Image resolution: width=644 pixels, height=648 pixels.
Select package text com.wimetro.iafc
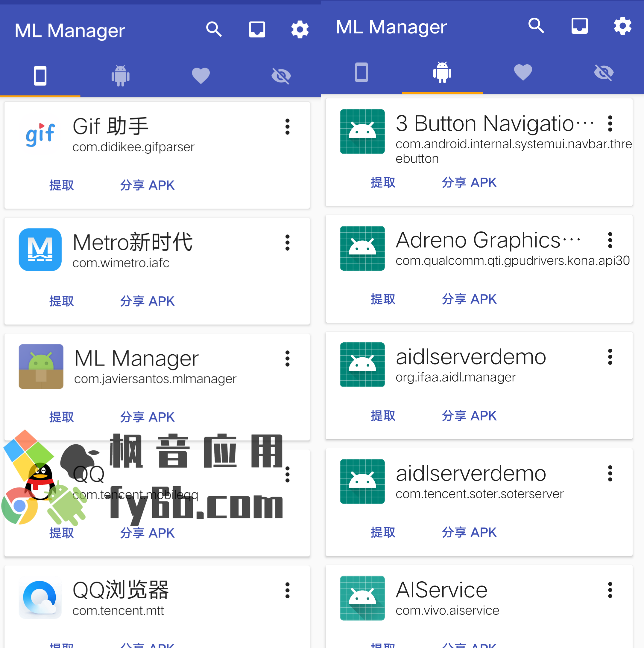121,263
